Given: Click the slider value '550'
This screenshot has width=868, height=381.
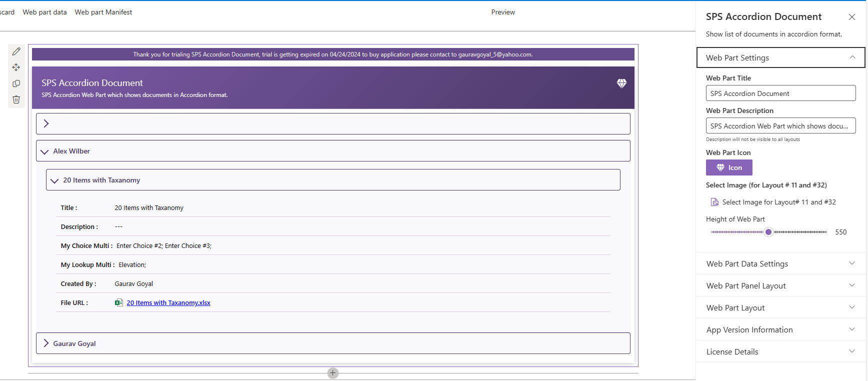Looking at the screenshot, I should 841,232.
